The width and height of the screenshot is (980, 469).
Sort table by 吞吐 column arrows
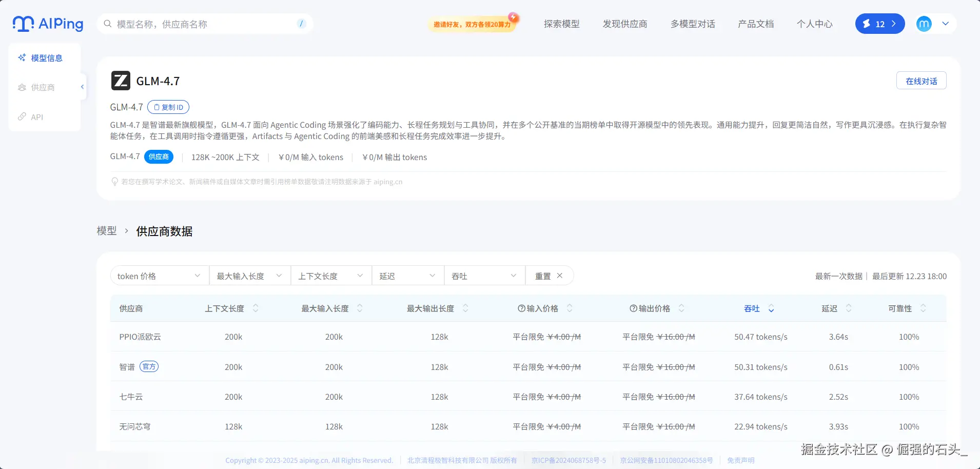point(771,308)
